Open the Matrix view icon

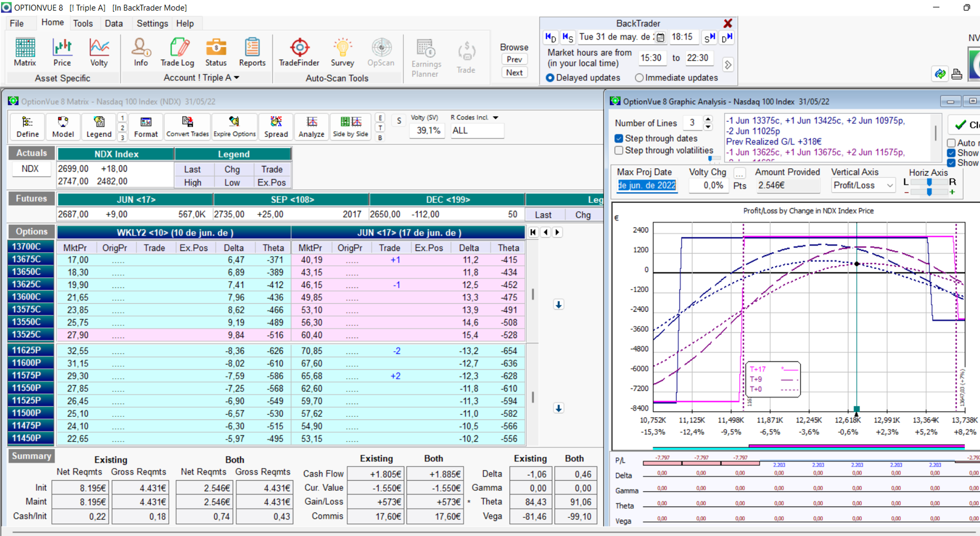[x=25, y=52]
